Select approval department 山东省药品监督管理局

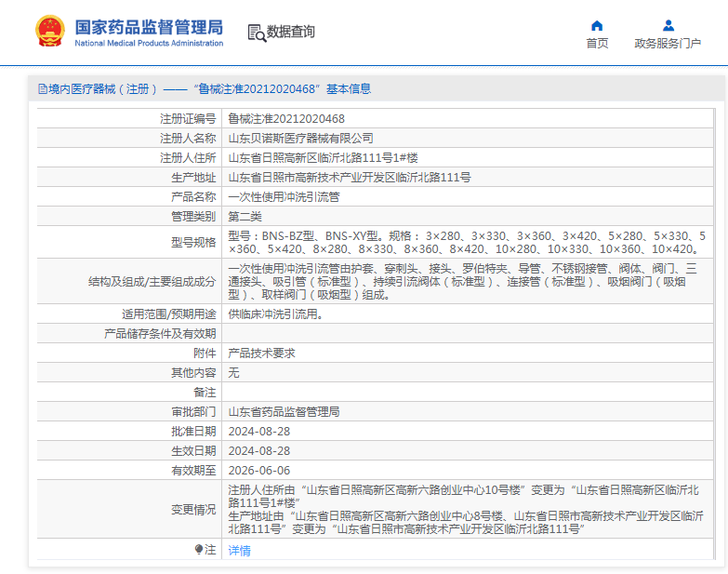coord(284,411)
